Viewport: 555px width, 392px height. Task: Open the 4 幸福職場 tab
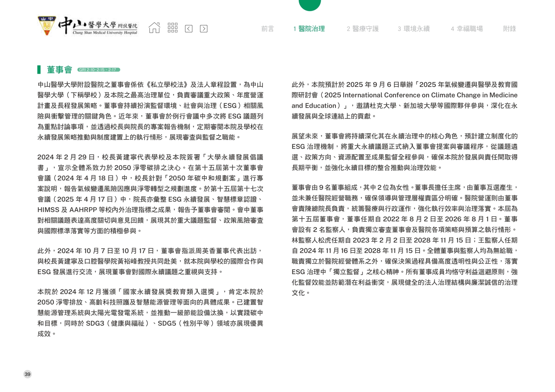pos(467,29)
